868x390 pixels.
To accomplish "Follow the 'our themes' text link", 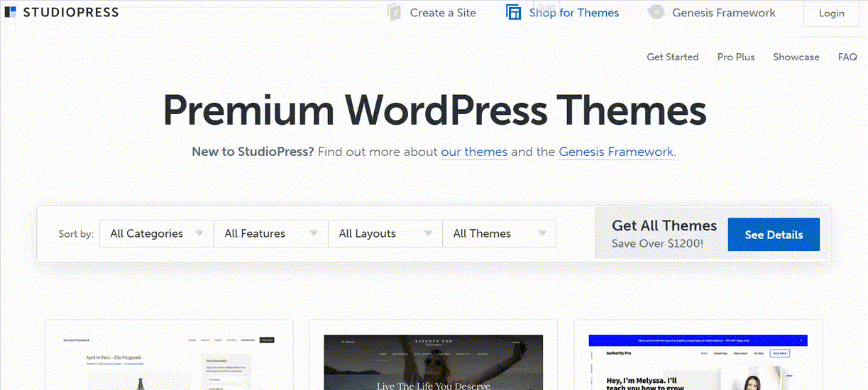I will 474,152.
